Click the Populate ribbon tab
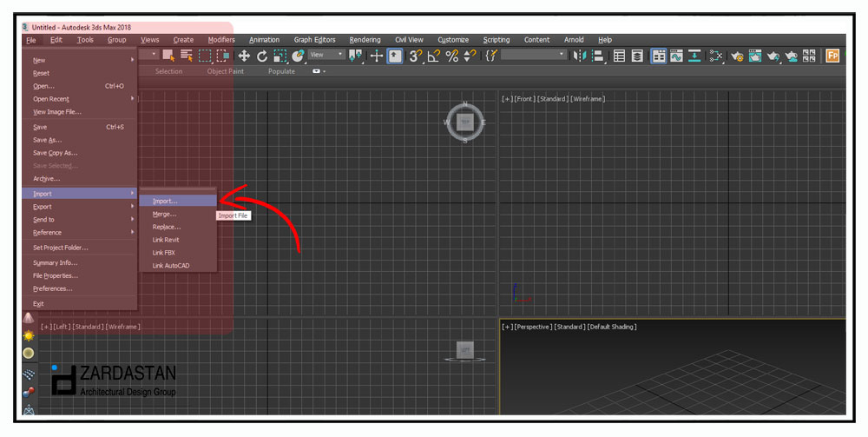Viewport: 868px width, 437px height. coord(281,71)
